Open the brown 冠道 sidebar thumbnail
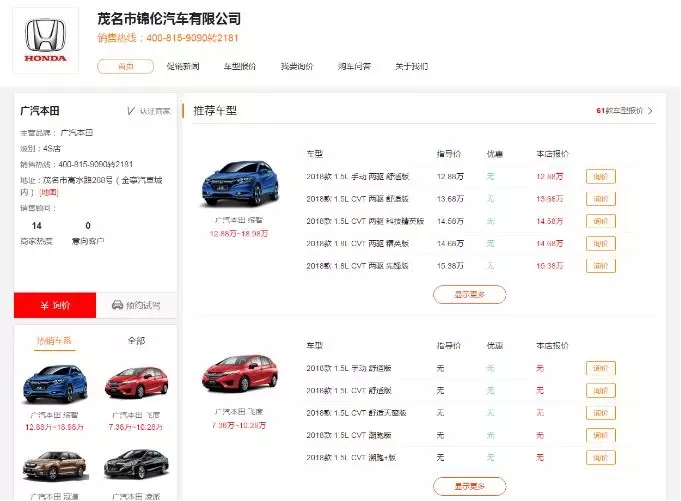 [55, 465]
